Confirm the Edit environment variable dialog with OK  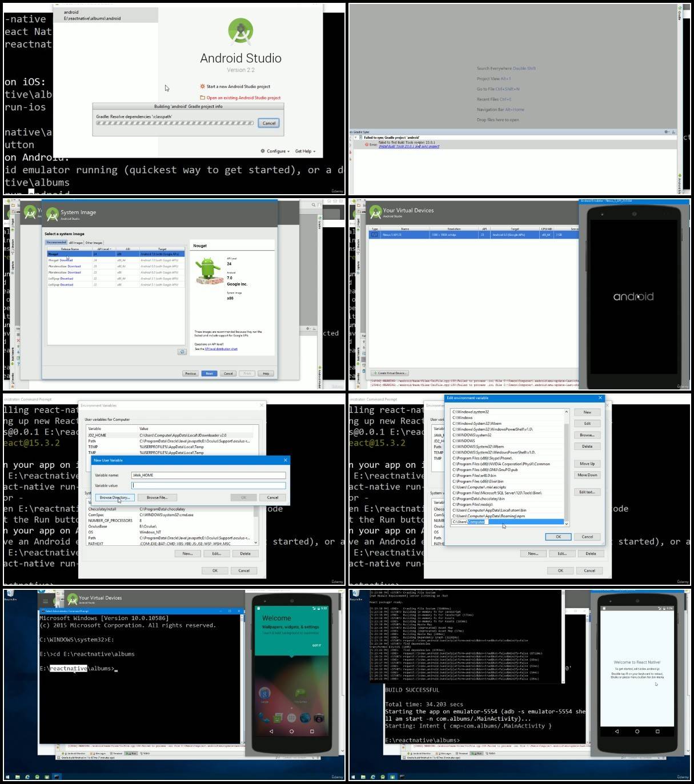point(558,537)
